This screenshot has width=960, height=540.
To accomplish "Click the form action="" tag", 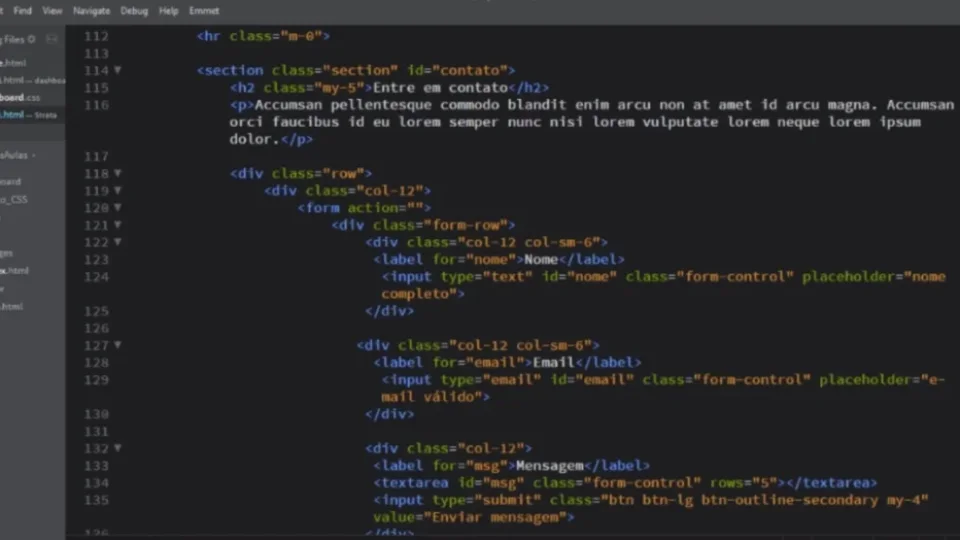I will coord(364,208).
